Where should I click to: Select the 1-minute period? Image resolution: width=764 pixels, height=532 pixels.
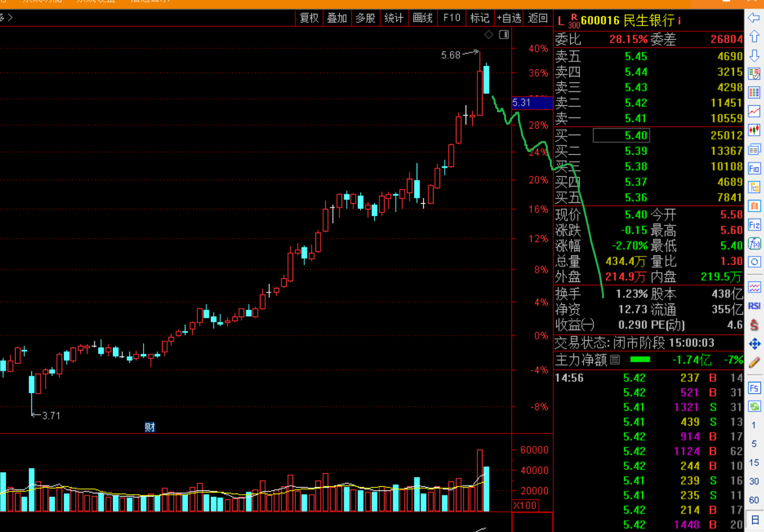click(x=754, y=425)
